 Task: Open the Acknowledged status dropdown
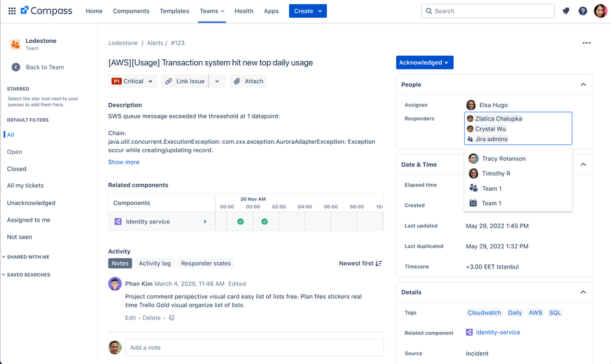pyautogui.click(x=424, y=62)
